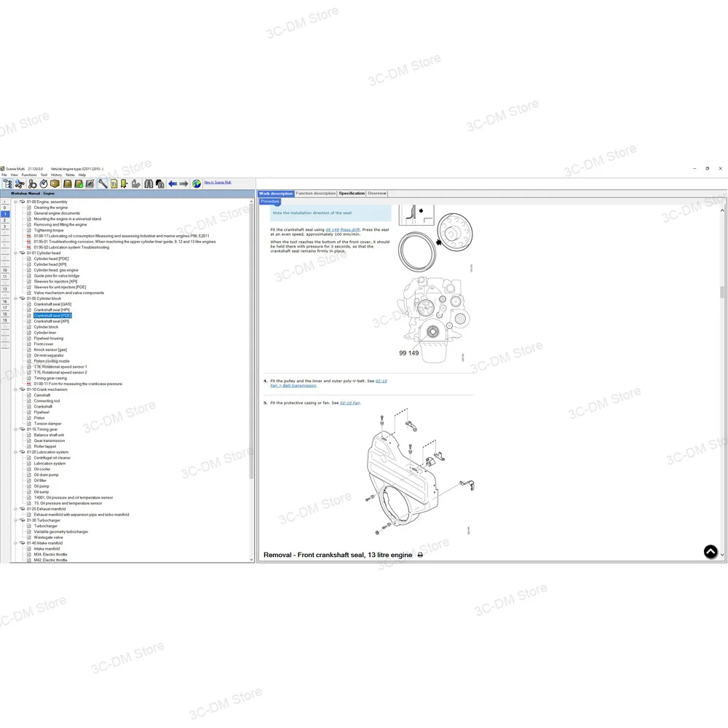Click the yellow marker board icon

(124, 184)
